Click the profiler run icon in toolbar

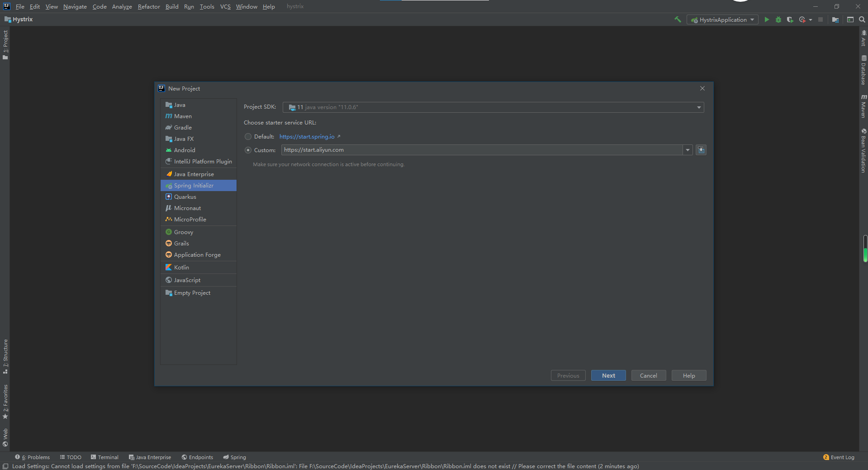point(802,19)
